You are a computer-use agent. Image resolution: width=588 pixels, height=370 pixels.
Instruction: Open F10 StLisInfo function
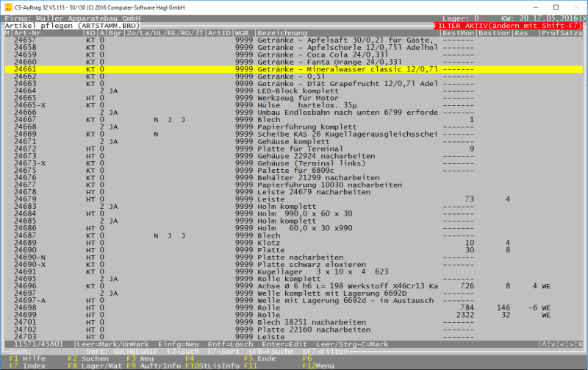(x=212, y=365)
